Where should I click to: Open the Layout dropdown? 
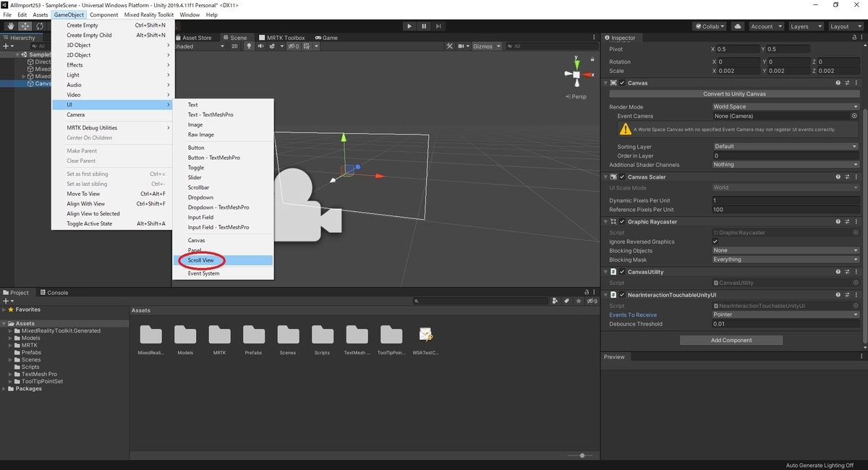pyautogui.click(x=845, y=26)
